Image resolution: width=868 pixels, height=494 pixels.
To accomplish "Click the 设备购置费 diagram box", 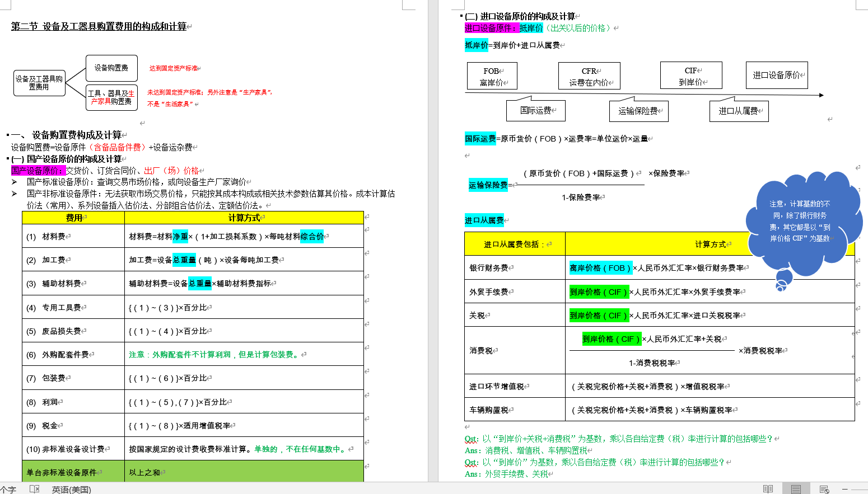I will tap(111, 68).
